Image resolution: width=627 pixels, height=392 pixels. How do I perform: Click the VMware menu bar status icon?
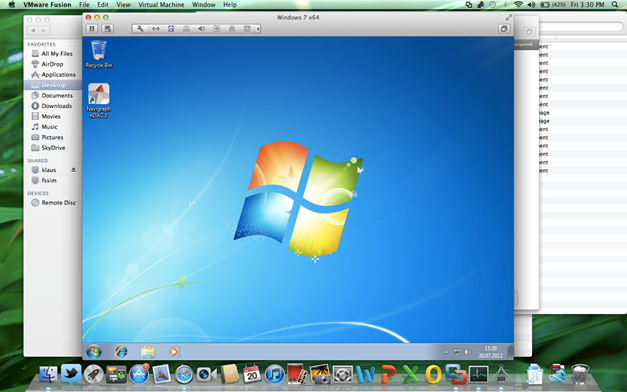coord(469,5)
